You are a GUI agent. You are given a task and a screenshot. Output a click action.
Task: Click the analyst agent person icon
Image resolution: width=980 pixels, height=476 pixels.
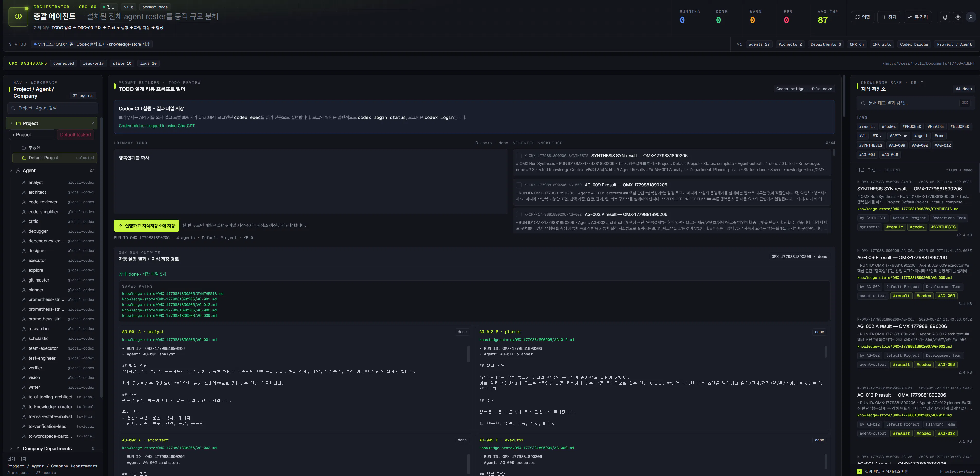pos(24,183)
